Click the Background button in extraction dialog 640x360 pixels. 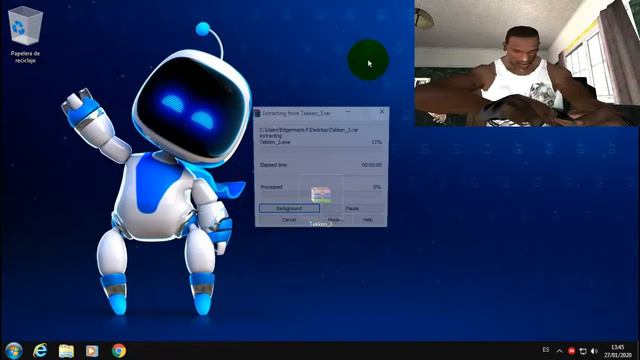[289, 208]
